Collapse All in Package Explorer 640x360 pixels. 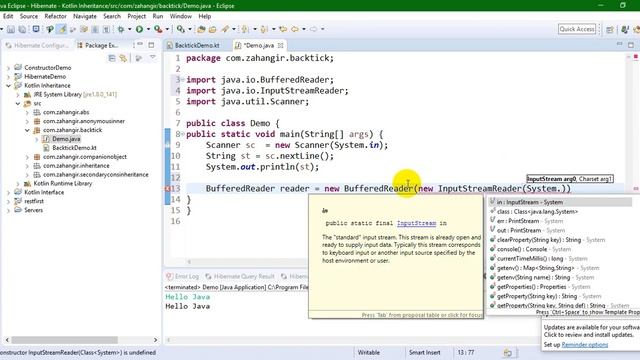coord(112,58)
